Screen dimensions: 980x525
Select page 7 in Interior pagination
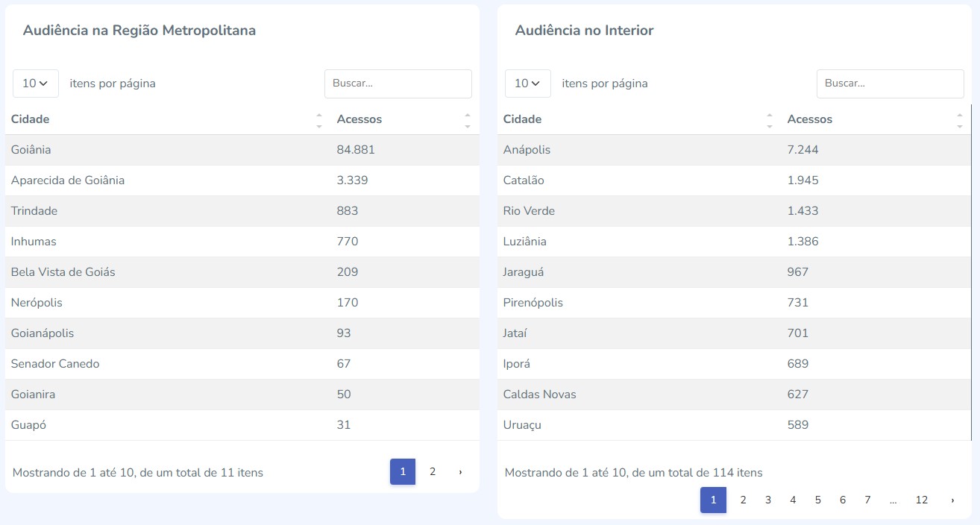tap(867, 500)
